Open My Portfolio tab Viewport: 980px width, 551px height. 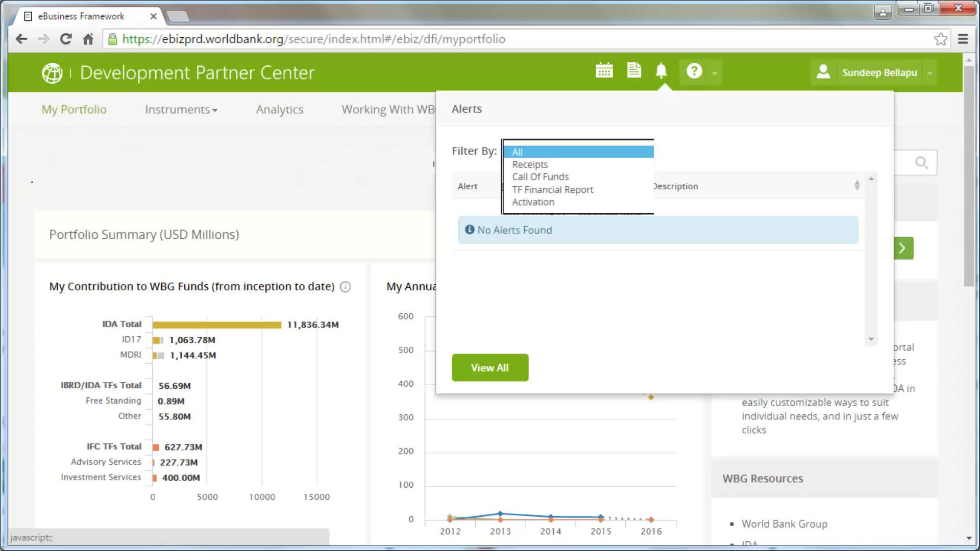click(x=74, y=110)
